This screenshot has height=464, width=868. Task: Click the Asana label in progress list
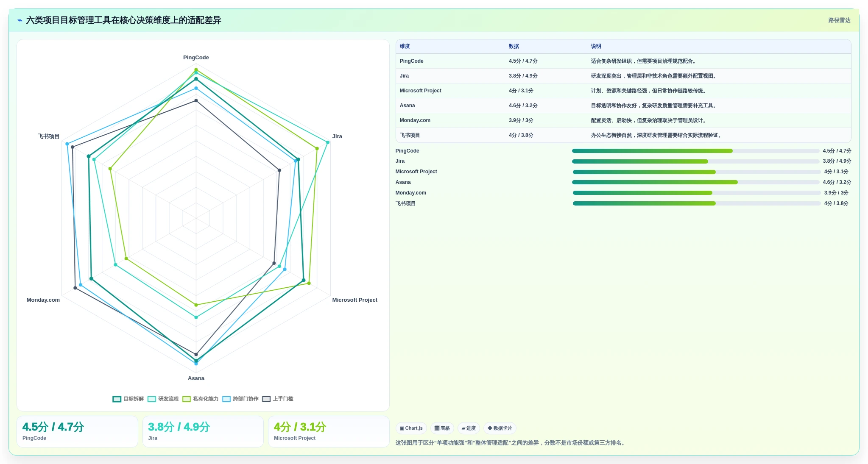pos(403,182)
